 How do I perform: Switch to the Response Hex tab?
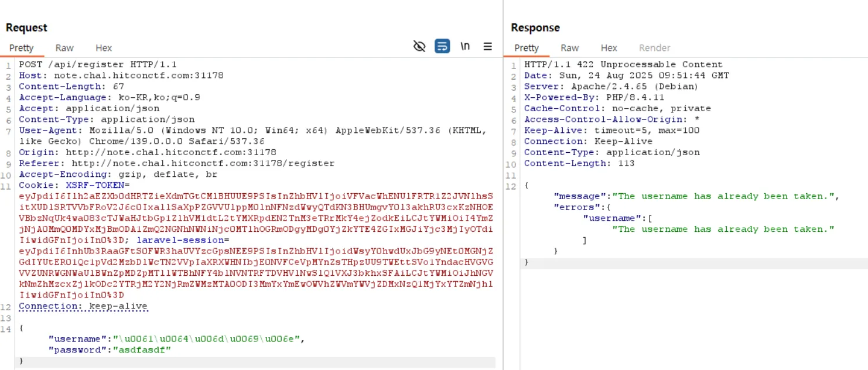609,48
